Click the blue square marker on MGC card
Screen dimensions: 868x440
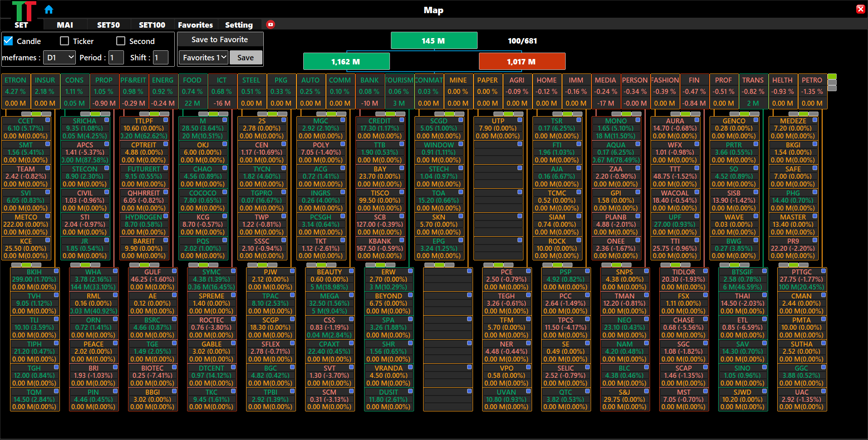(x=343, y=120)
